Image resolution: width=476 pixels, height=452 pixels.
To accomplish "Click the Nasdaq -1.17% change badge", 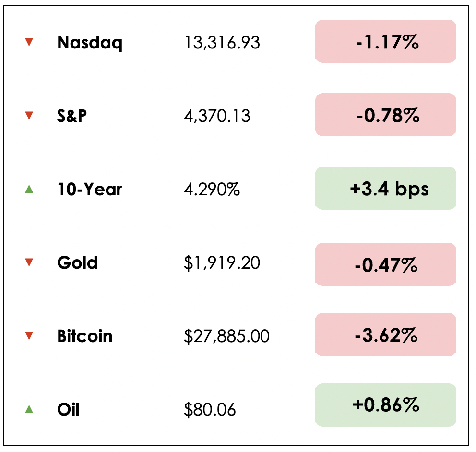I will tap(386, 42).
